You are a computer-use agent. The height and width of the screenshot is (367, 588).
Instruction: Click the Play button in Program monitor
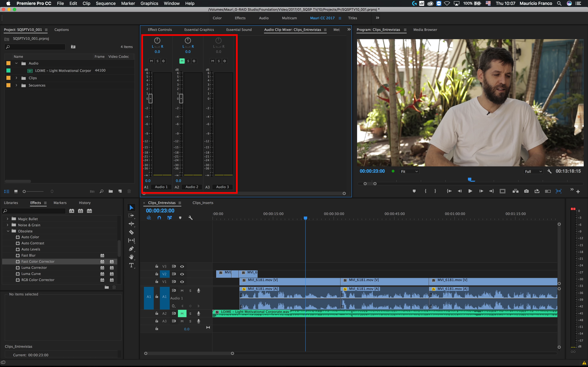pos(470,191)
